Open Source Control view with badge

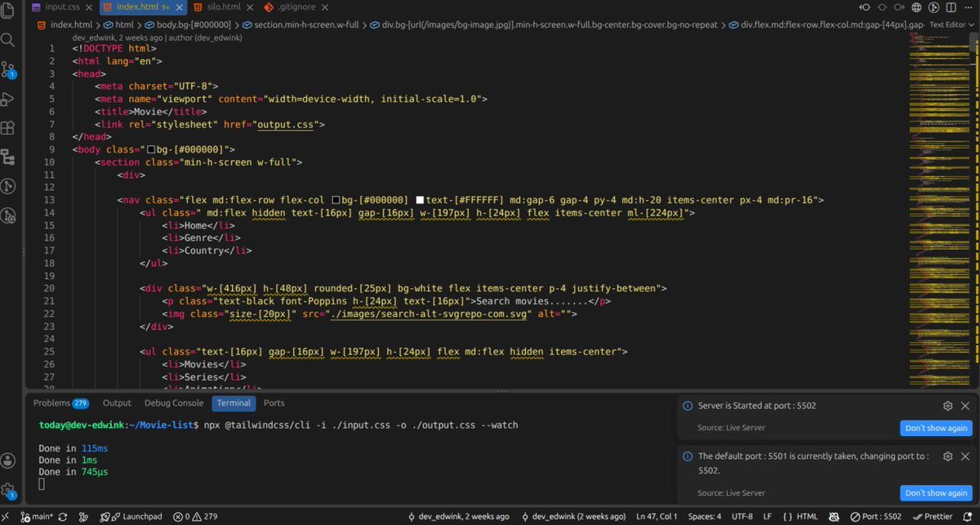pyautogui.click(x=8, y=69)
